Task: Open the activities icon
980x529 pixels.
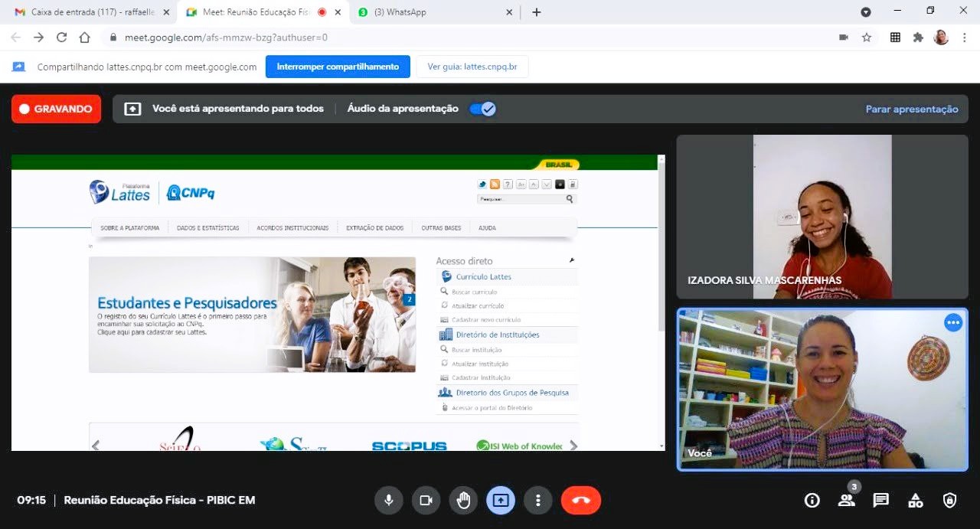Action: click(x=915, y=500)
